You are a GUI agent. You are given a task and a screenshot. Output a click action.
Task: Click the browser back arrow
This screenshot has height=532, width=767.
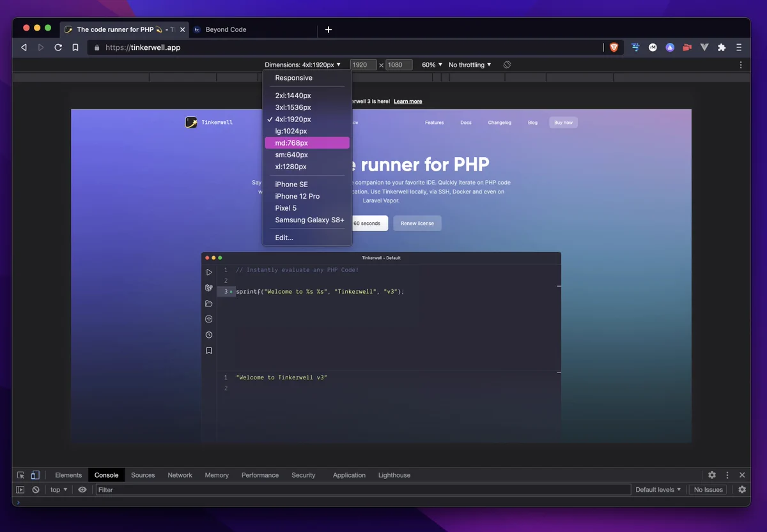coord(24,47)
